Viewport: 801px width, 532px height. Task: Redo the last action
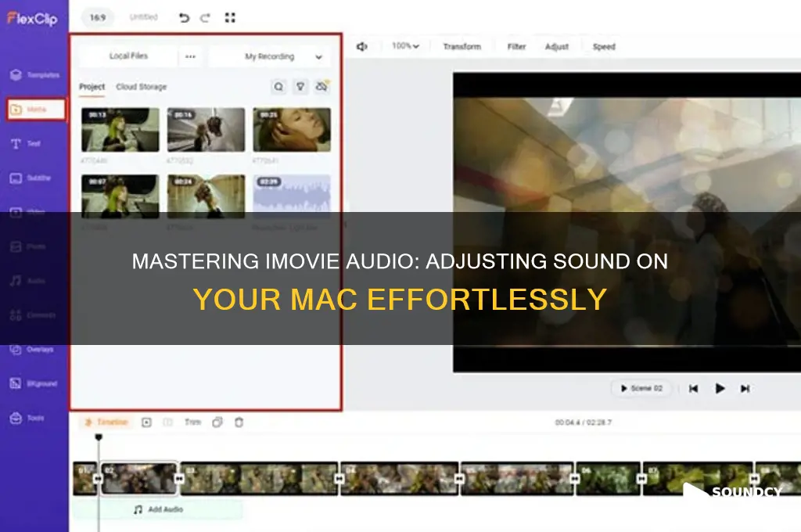pos(206,18)
